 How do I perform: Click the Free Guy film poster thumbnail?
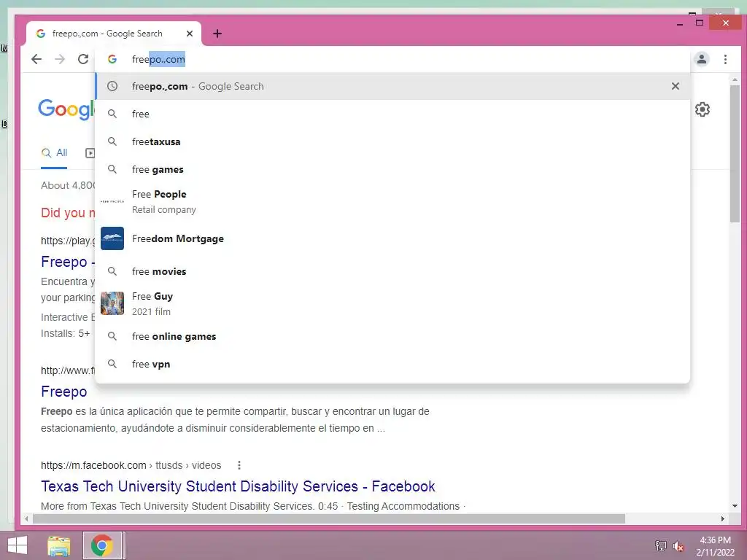pyautogui.click(x=112, y=303)
